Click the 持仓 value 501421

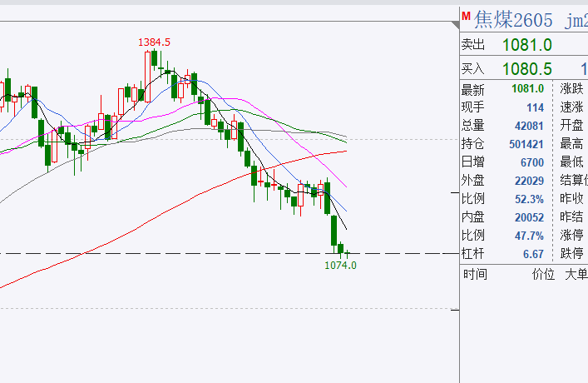526,144
